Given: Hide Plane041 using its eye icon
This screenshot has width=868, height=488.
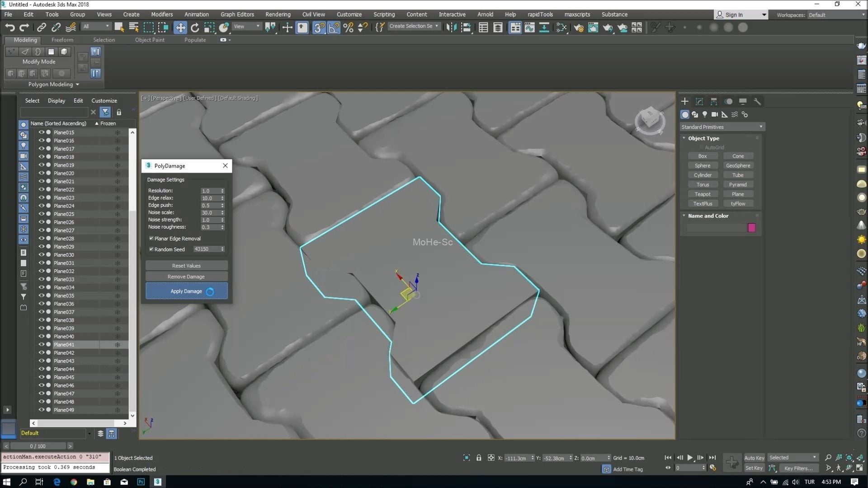Looking at the screenshot, I should click(x=41, y=345).
